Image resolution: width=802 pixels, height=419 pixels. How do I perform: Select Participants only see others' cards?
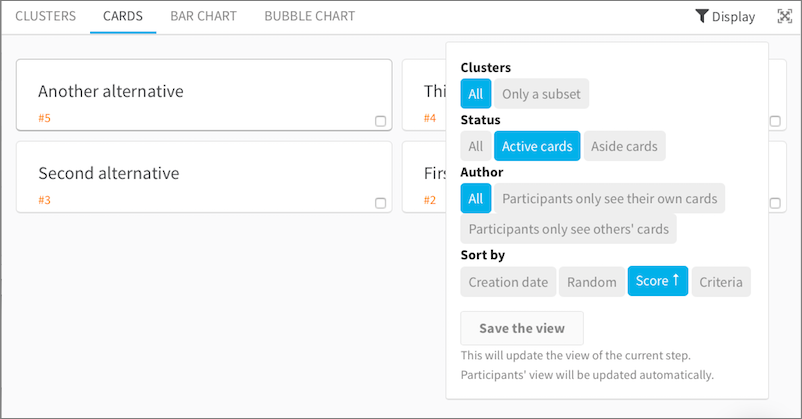click(568, 229)
